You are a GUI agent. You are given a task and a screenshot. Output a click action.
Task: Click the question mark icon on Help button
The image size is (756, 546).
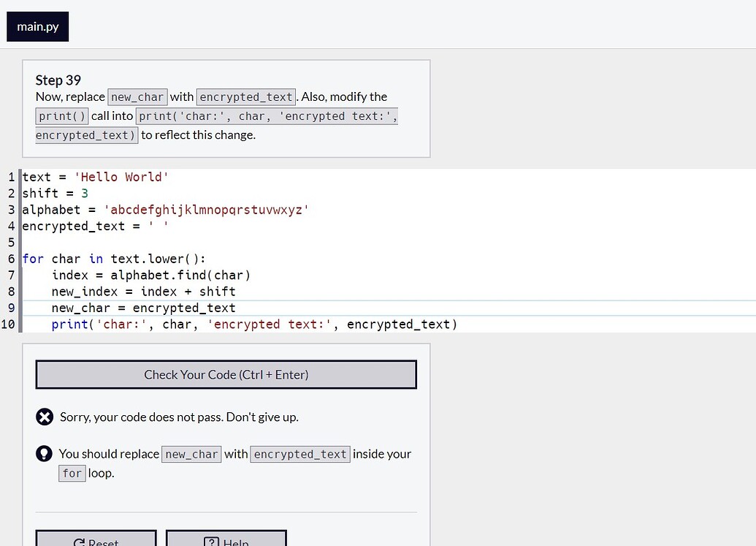tap(212, 542)
